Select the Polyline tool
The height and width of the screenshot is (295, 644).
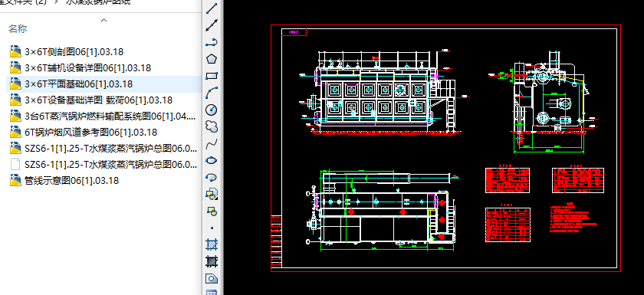pos(211,42)
